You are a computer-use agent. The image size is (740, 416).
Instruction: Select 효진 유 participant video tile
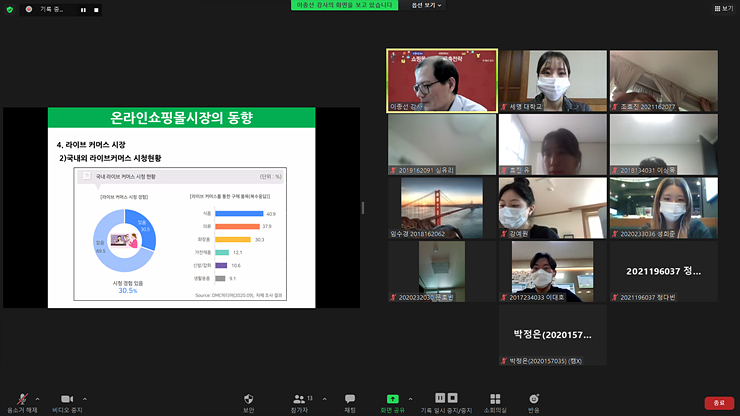[x=553, y=144]
